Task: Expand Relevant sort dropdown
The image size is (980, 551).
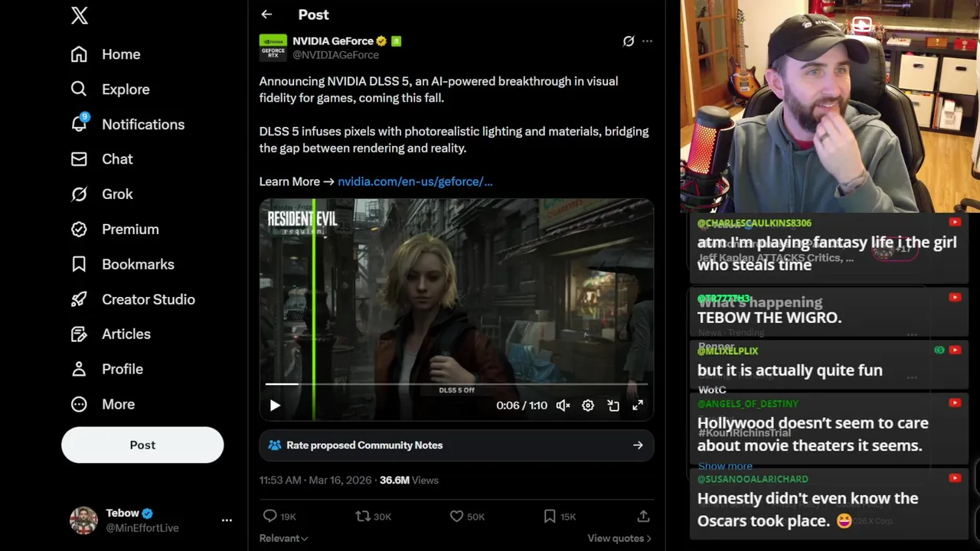Action: tap(284, 539)
